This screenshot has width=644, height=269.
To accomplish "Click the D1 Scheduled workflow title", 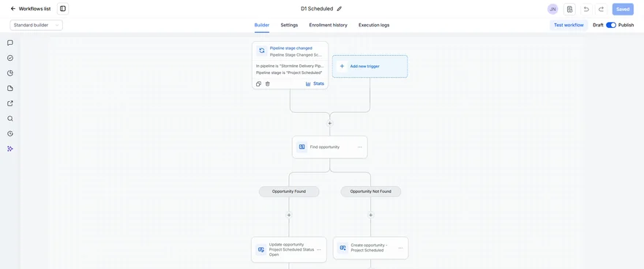I will click(317, 9).
